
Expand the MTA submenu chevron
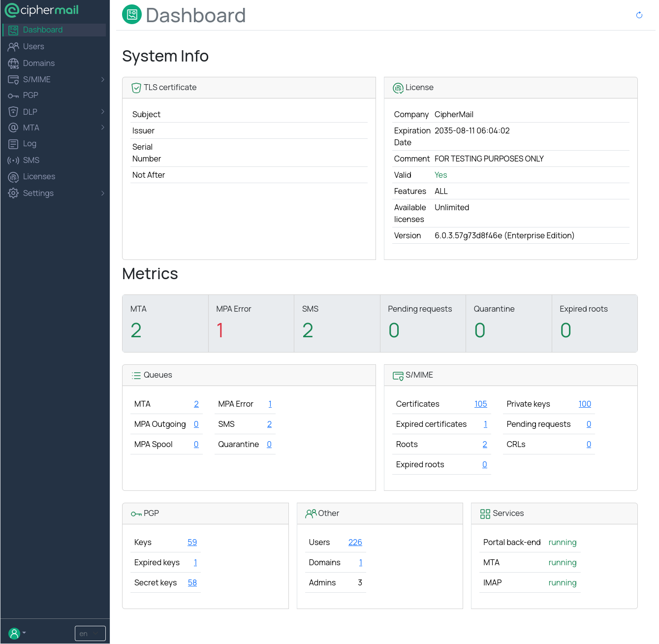click(x=103, y=128)
